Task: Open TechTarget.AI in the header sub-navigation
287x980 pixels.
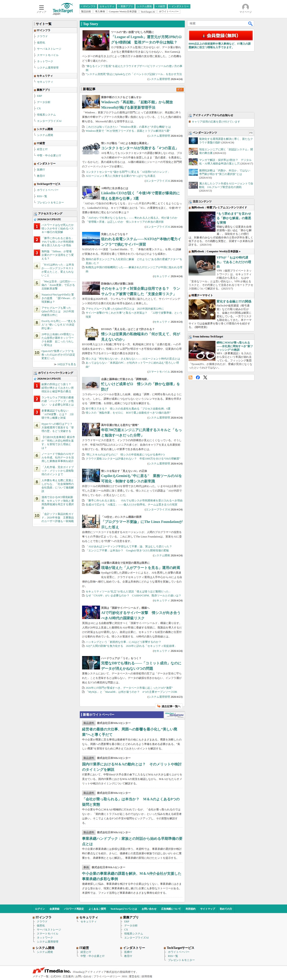Action: [x=148, y=12]
